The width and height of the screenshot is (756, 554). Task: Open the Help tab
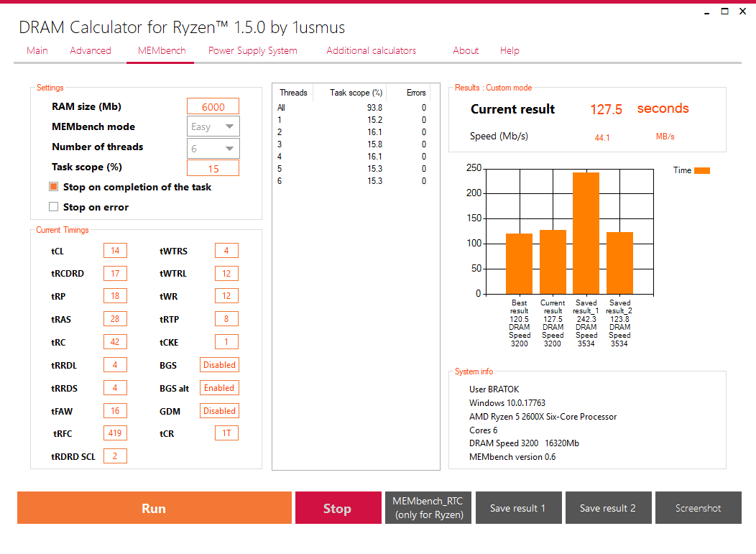509,50
